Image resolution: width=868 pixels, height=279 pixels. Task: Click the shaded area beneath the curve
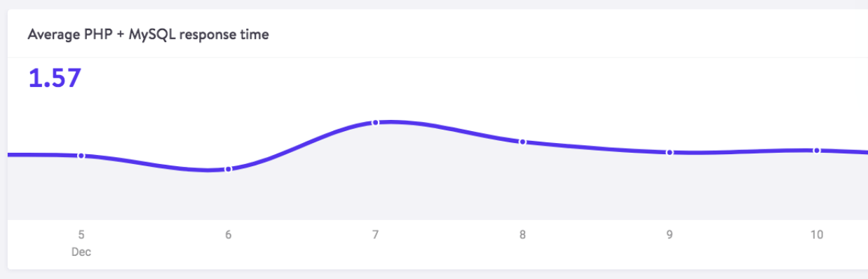[x=435, y=189]
